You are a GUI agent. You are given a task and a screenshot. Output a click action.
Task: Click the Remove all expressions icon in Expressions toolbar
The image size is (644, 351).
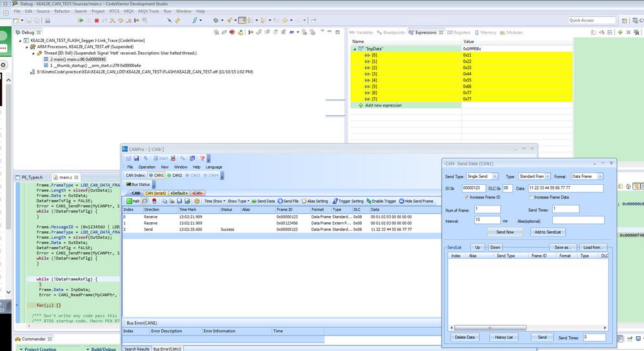(x=636, y=32)
